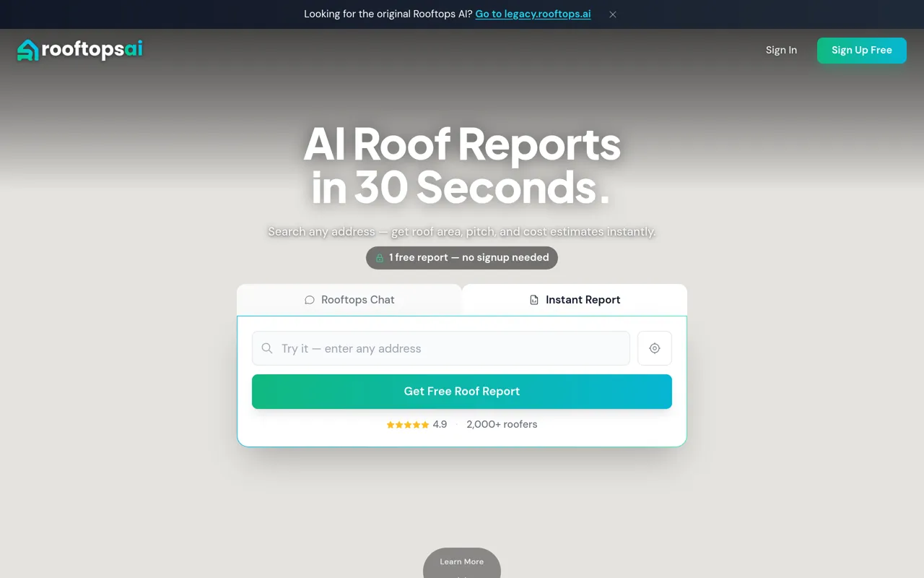The width and height of the screenshot is (924, 578).
Task: Click the 'AI Roof Reports in 30 Seconds.' heading
Action: click(x=462, y=165)
